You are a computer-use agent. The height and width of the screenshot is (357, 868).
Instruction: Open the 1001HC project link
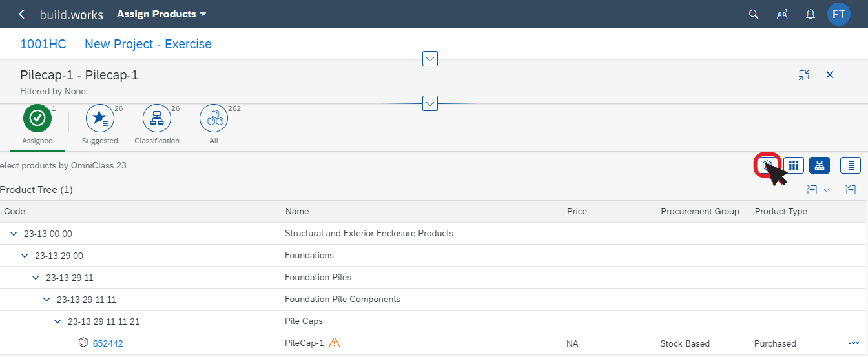click(x=43, y=44)
